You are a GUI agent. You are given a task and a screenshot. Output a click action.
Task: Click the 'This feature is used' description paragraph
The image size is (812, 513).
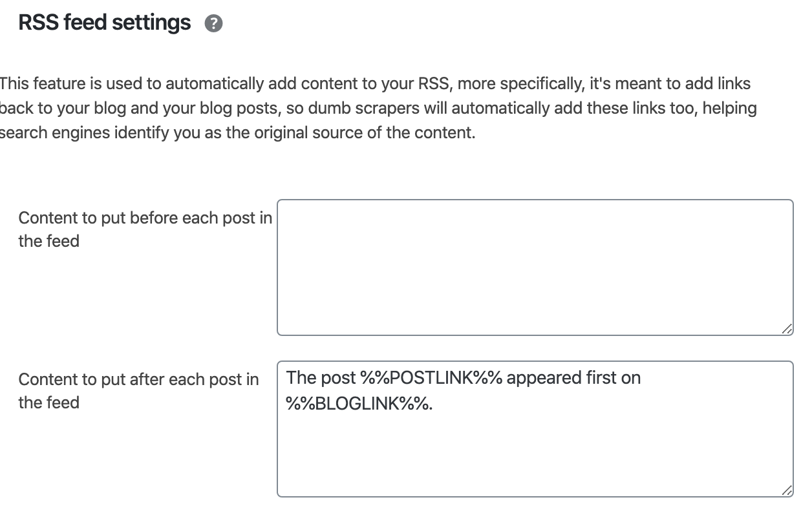tap(378, 109)
